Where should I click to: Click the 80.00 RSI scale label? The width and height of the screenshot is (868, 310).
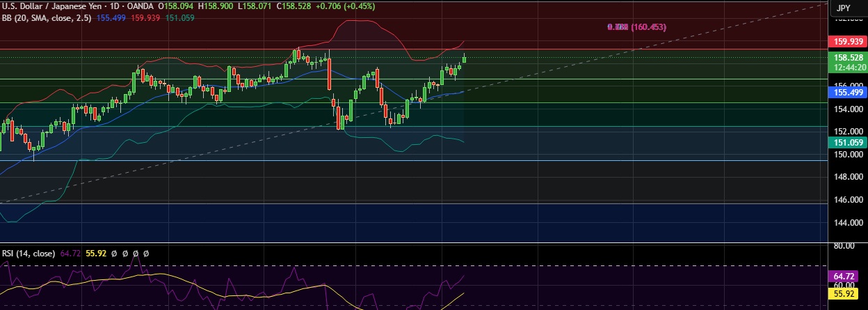(x=844, y=247)
